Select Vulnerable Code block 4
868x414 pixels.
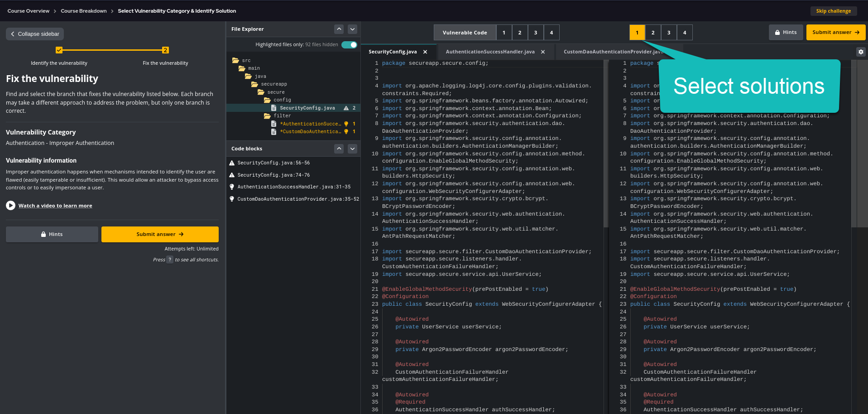click(551, 33)
